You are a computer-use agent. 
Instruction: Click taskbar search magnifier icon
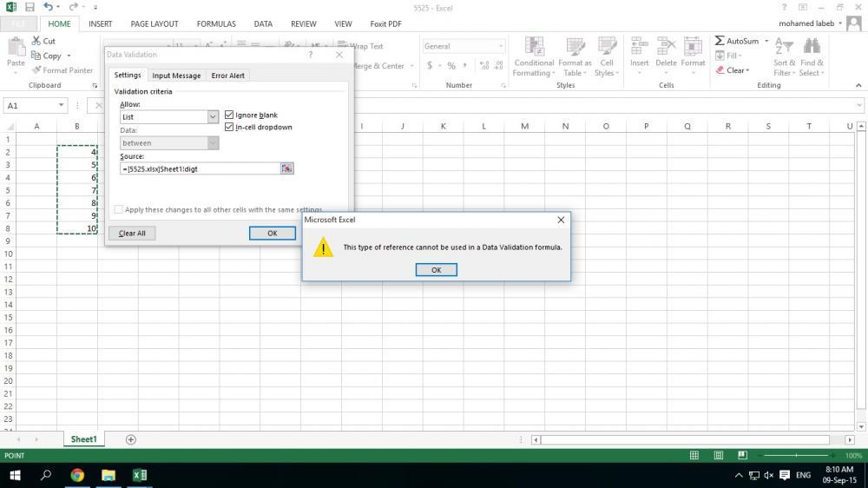coord(46,475)
